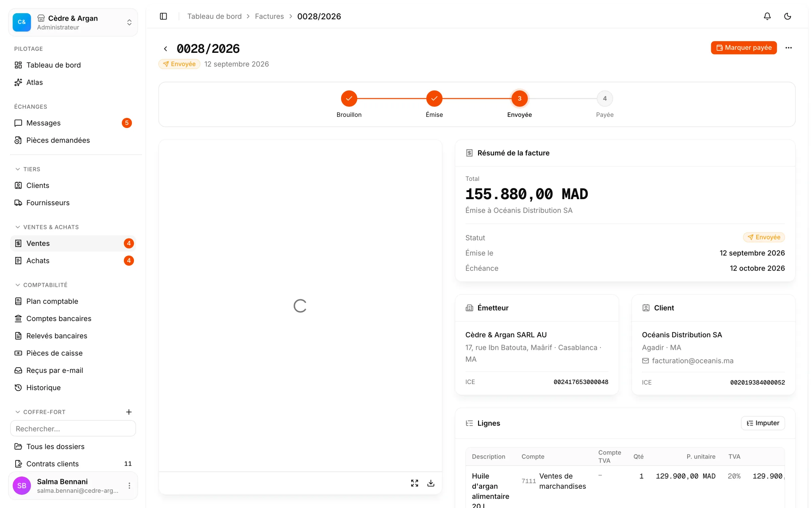Follow the Tableau de bord breadcrumb
This screenshot has width=812, height=508.
point(215,16)
